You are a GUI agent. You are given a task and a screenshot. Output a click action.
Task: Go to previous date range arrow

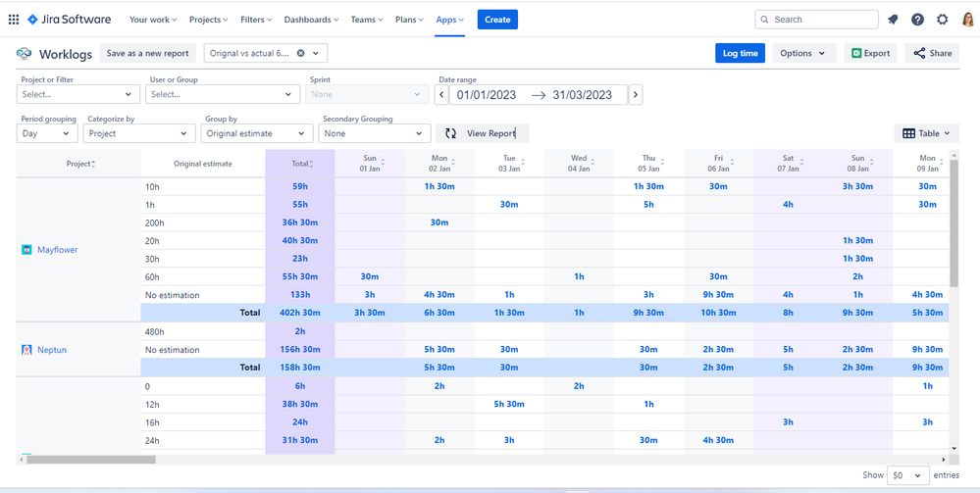(441, 95)
